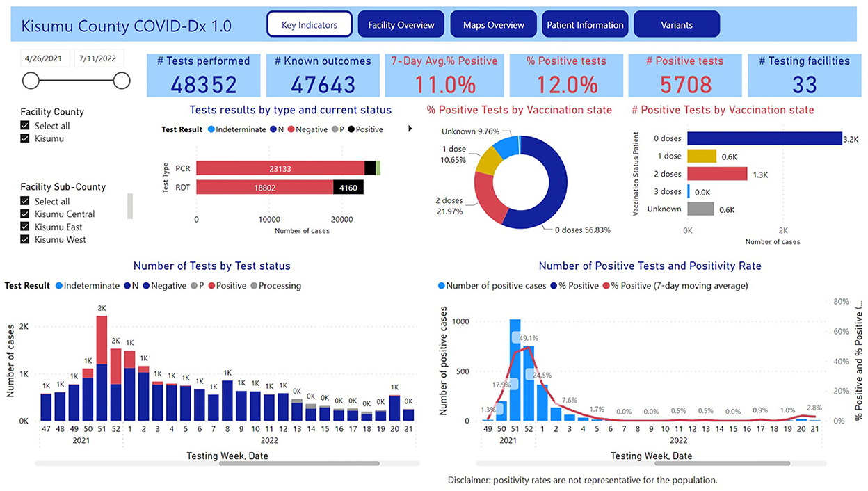This screenshot has height=491, width=868.
Task: Click the red PCR bar showing 23133
Action: pos(280,168)
